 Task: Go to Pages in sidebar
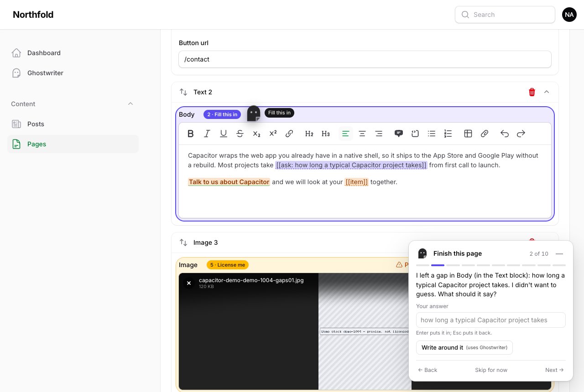click(x=73, y=144)
